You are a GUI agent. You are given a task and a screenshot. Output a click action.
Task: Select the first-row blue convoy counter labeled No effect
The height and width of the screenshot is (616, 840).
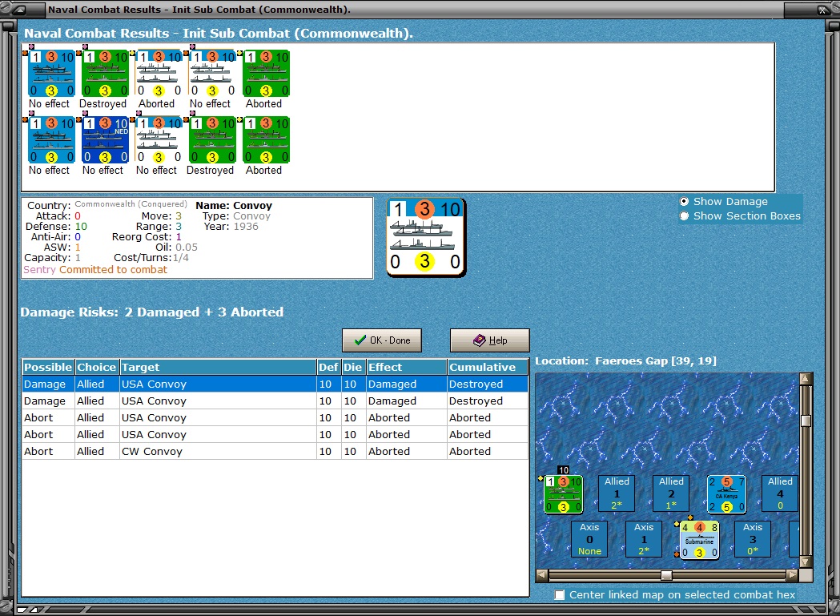51,74
